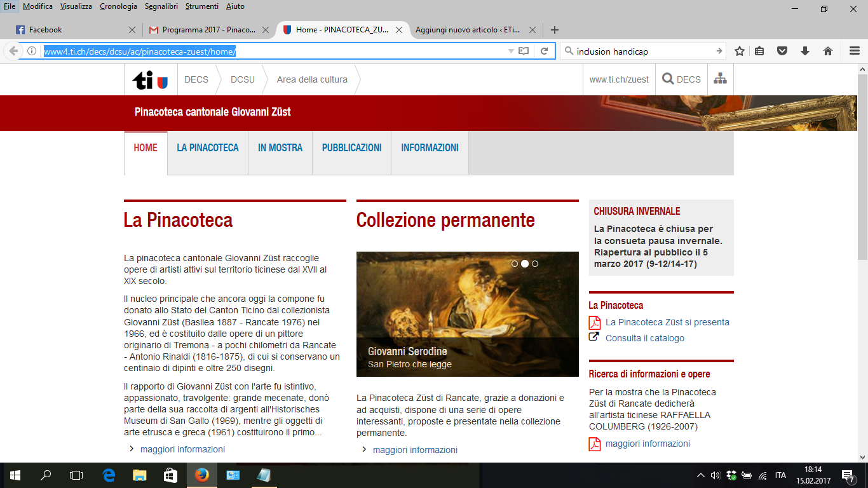Open maggiori informazioni under Collezione permanente
The height and width of the screenshot is (488, 868).
coord(415,450)
